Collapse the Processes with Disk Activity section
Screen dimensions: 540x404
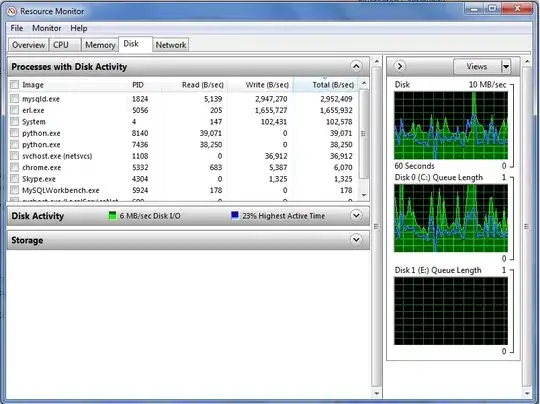pos(356,66)
